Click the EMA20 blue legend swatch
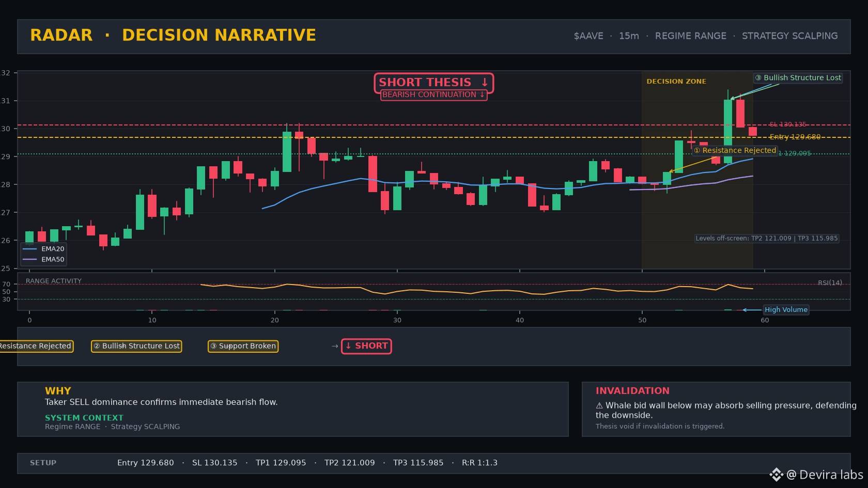The width and height of the screenshot is (868, 488). click(30, 249)
